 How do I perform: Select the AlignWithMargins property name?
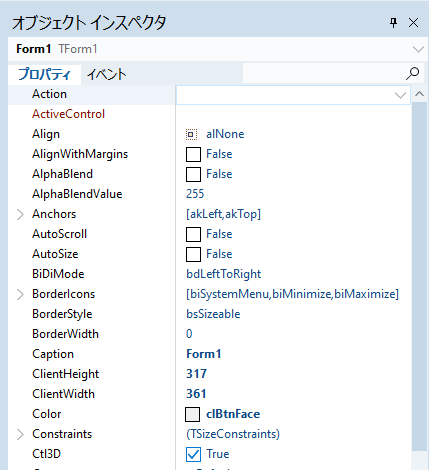coord(80,154)
